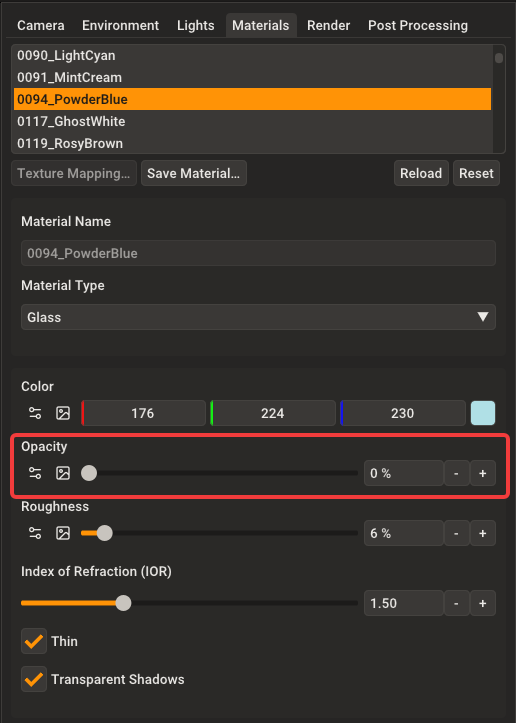The width and height of the screenshot is (516, 723).
Task: Open the Opacity texture image icon
Action: (63, 473)
